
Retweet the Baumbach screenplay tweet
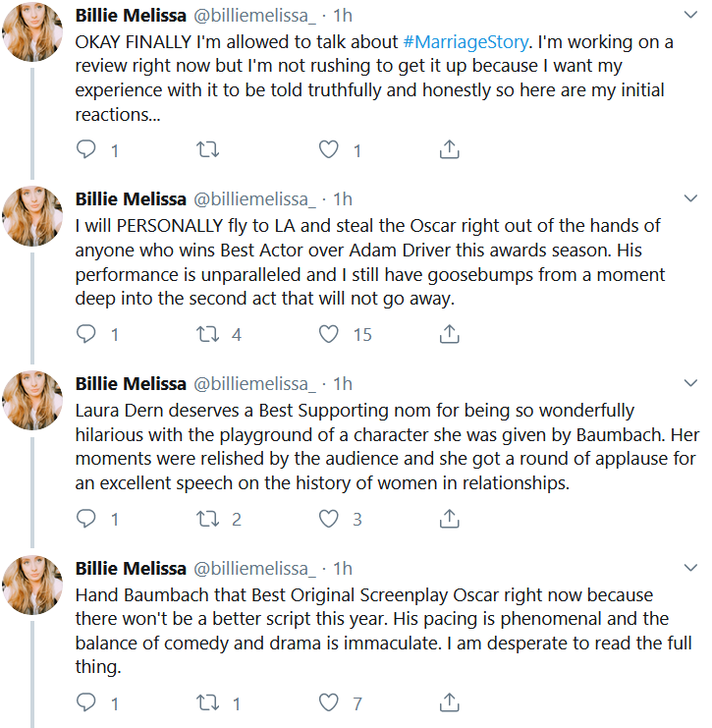[x=207, y=702]
